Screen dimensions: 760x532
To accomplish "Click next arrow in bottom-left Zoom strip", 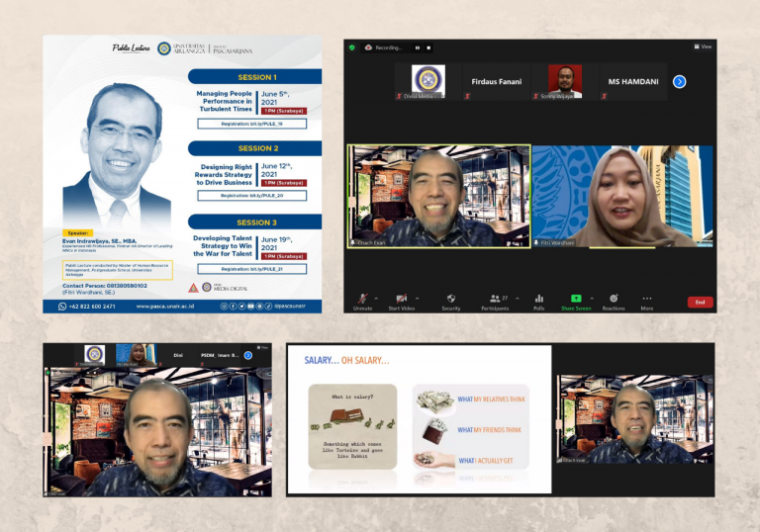I will click(248, 355).
